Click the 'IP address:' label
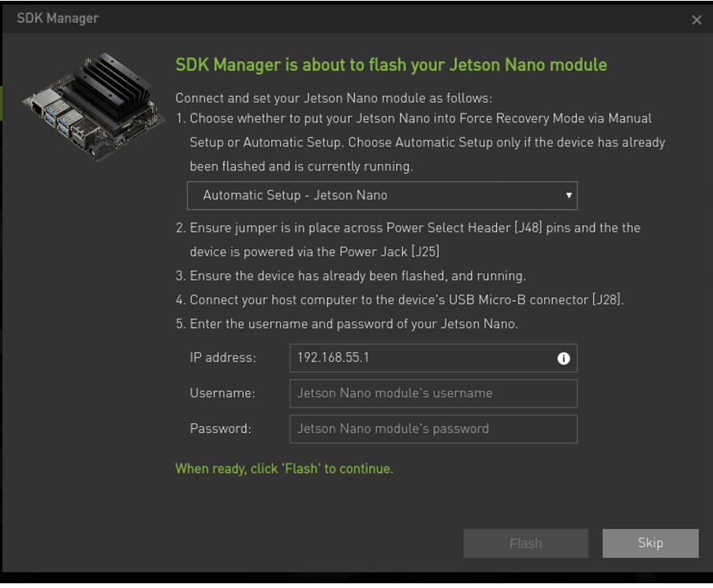The width and height of the screenshot is (713, 588). [222, 358]
